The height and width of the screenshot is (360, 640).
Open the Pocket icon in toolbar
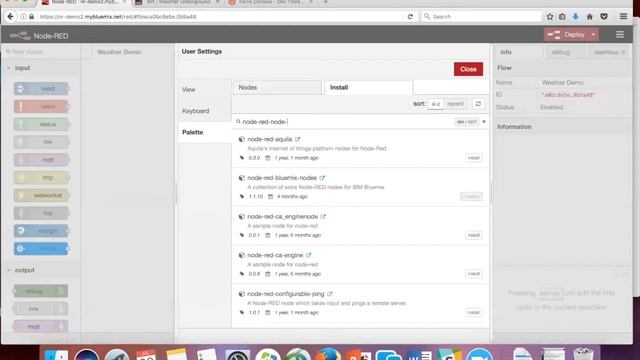[604, 17]
